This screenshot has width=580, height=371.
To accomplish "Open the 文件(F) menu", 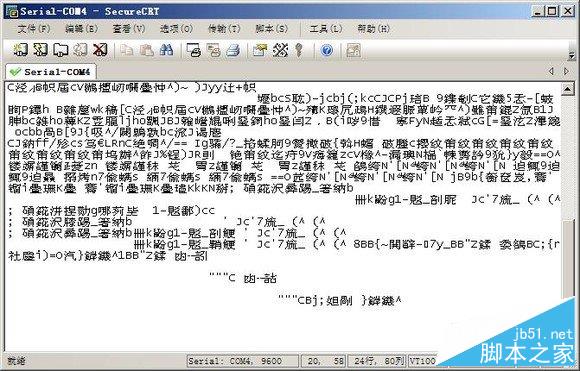I will tap(34, 29).
